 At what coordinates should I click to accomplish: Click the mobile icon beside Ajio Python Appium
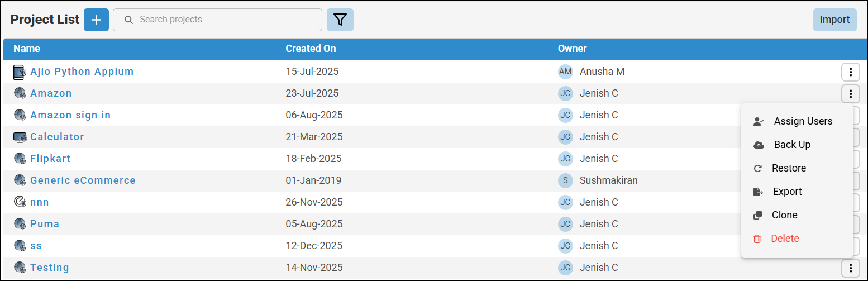tap(20, 72)
